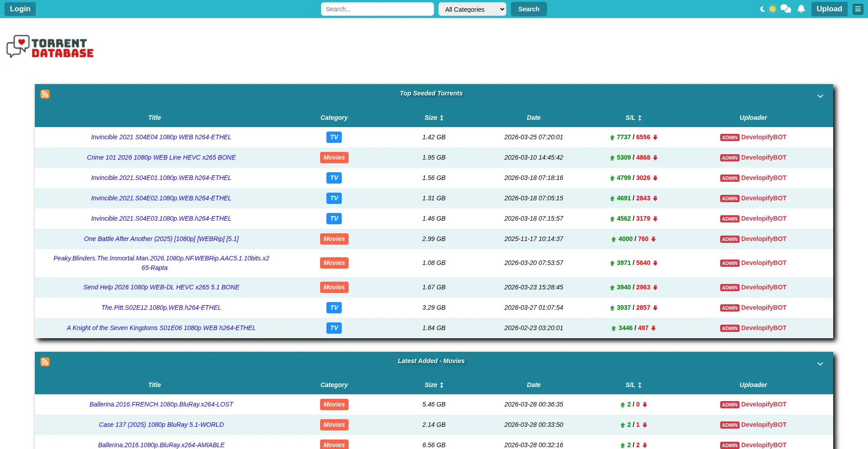Open Latest Added Movies RSS feed icon
Image resolution: width=868 pixels, height=449 pixels.
click(45, 362)
